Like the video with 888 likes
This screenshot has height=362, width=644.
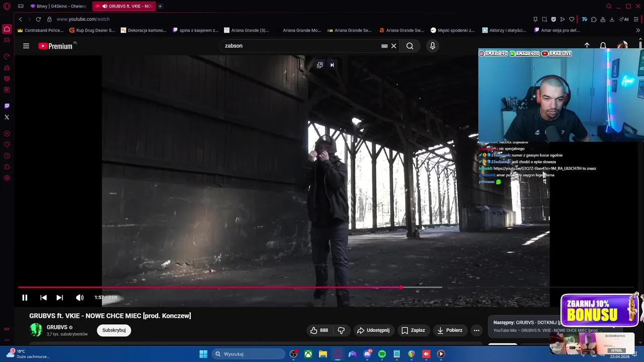click(319, 330)
